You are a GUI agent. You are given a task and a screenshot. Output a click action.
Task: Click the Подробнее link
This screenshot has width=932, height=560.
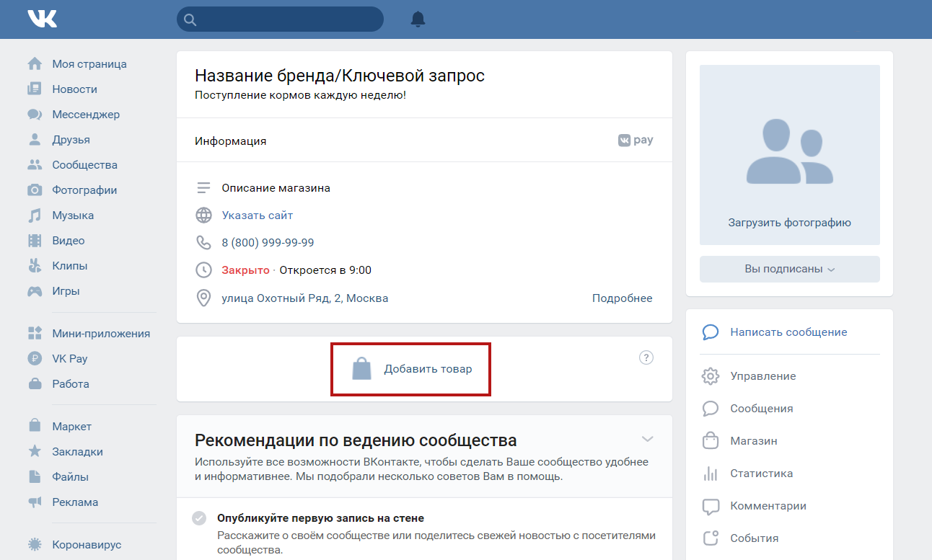tap(623, 298)
